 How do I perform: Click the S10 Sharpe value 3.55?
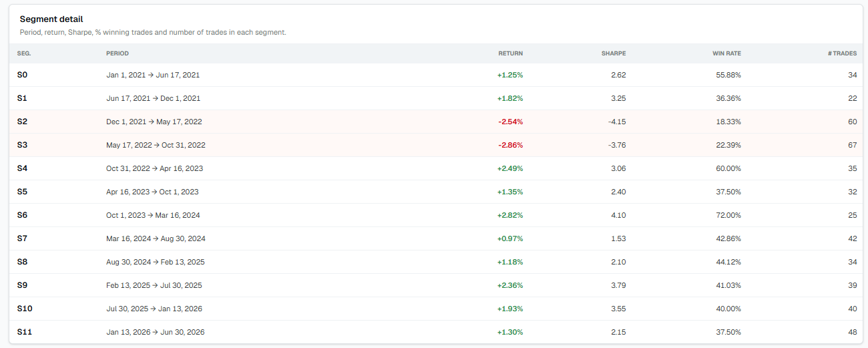click(618, 309)
